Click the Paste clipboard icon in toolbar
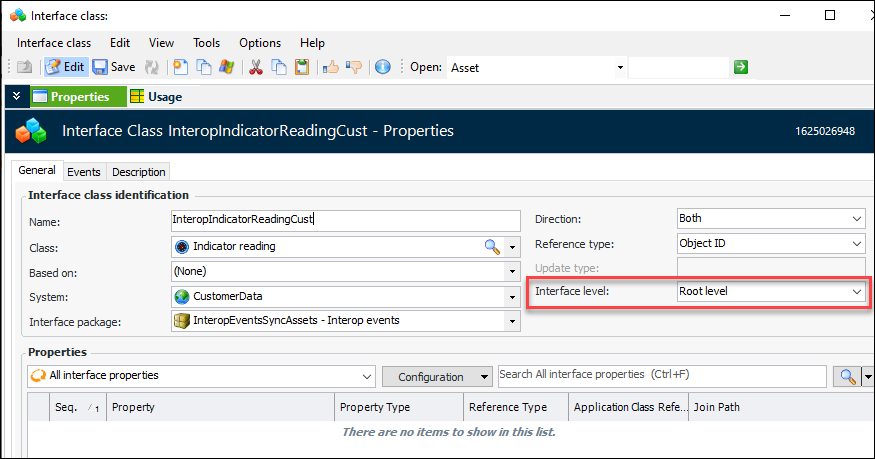 pyautogui.click(x=301, y=67)
